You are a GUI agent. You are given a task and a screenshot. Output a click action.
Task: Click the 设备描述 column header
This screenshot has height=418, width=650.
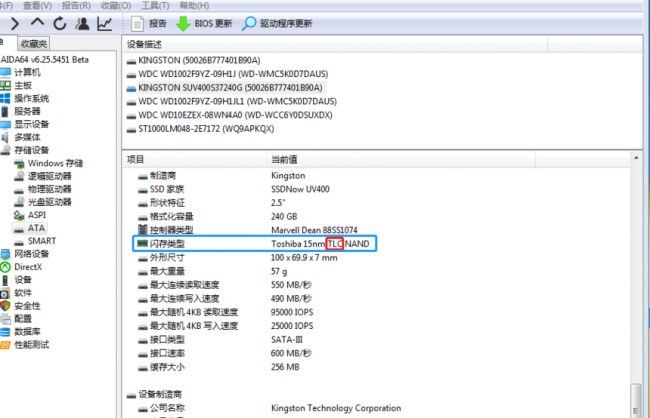[335, 44]
